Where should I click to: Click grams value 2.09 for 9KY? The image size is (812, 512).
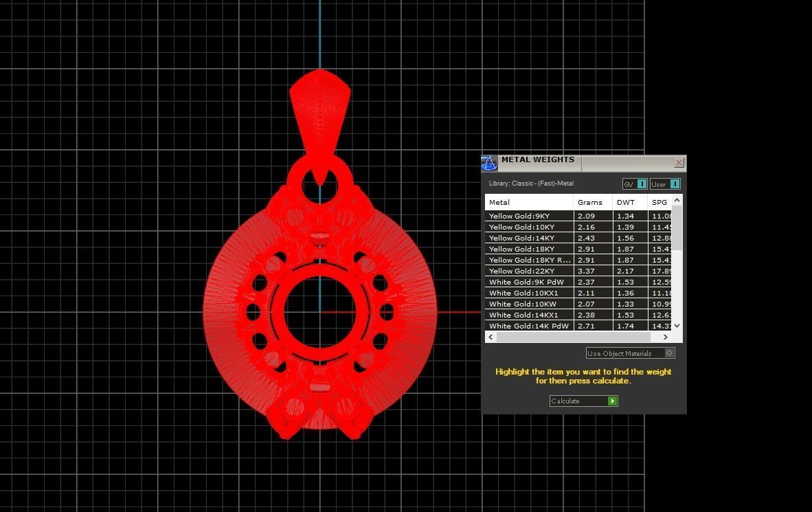[586, 216]
